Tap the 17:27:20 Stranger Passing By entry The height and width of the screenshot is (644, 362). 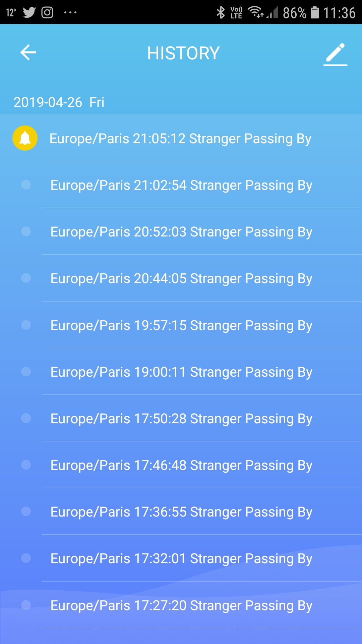tap(181, 605)
